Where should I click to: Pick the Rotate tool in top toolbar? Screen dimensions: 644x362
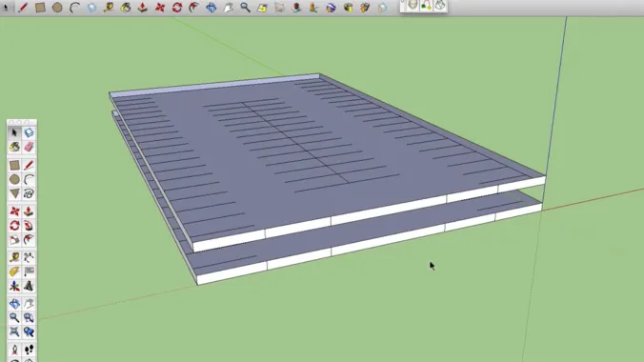pyautogui.click(x=177, y=7)
